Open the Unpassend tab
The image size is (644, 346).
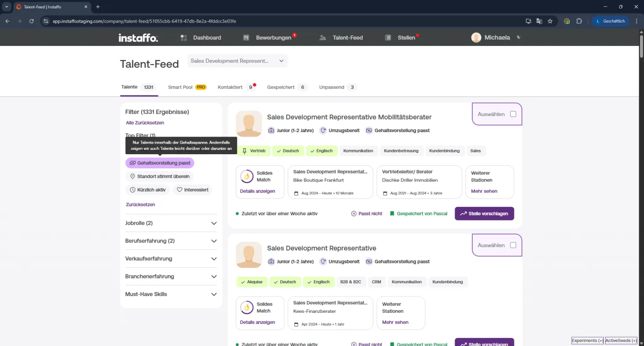(x=338, y=87)
